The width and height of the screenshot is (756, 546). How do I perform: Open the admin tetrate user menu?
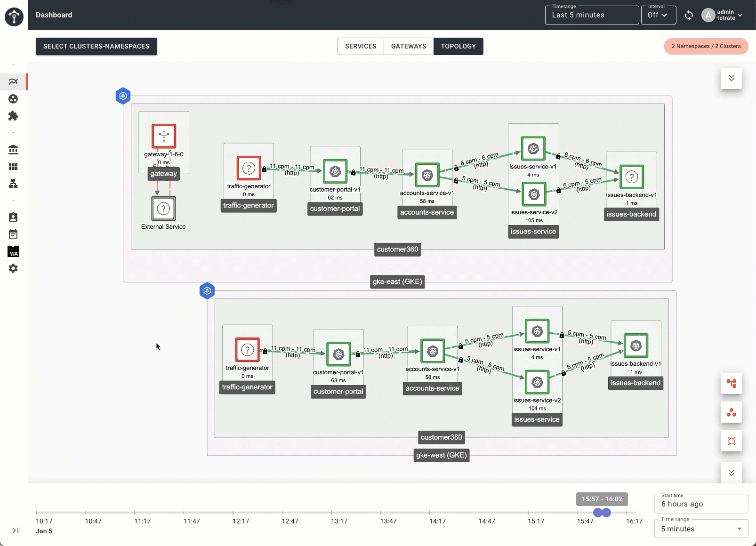(722, 15)
